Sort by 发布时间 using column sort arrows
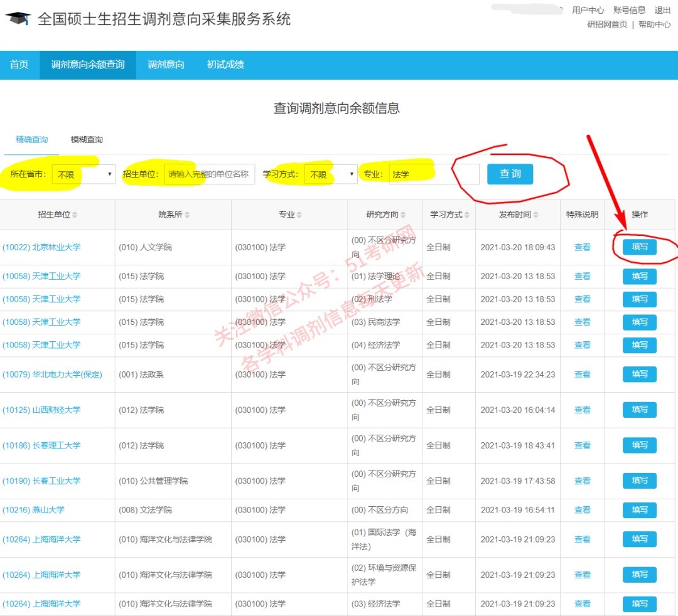This screenshot has width=678, height=616. click(x=537, y=214)
